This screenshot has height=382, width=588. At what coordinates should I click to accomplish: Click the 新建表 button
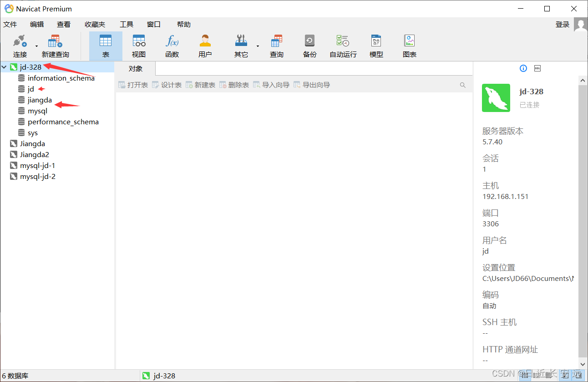pyautogui.click(x=201, y=85)
